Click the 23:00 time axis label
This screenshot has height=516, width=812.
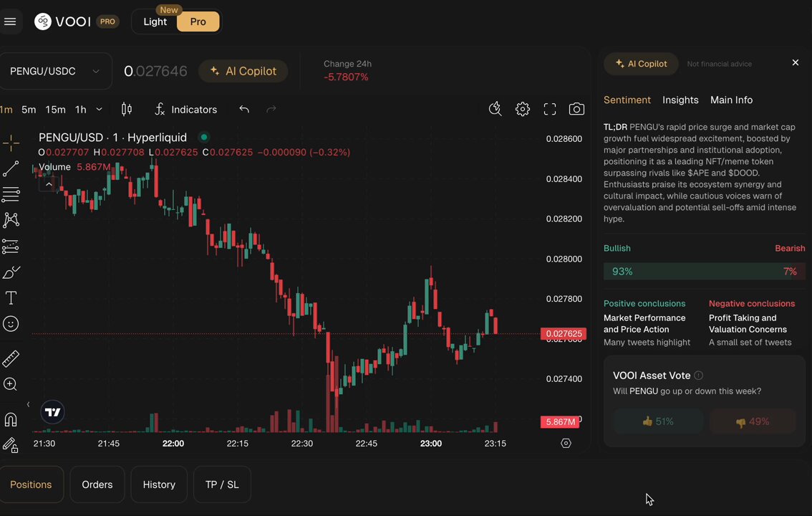pos(431,444)
